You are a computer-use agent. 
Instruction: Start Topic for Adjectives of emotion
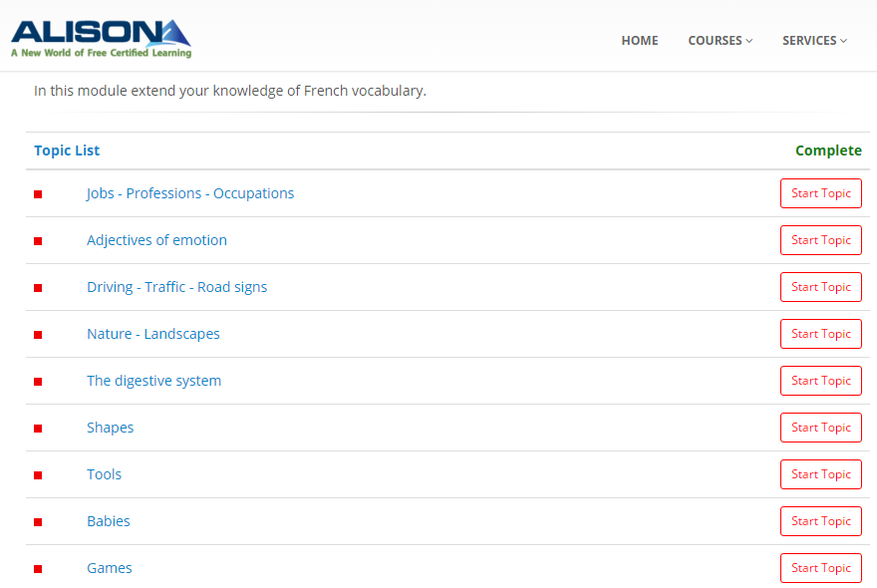pos(820,240)
